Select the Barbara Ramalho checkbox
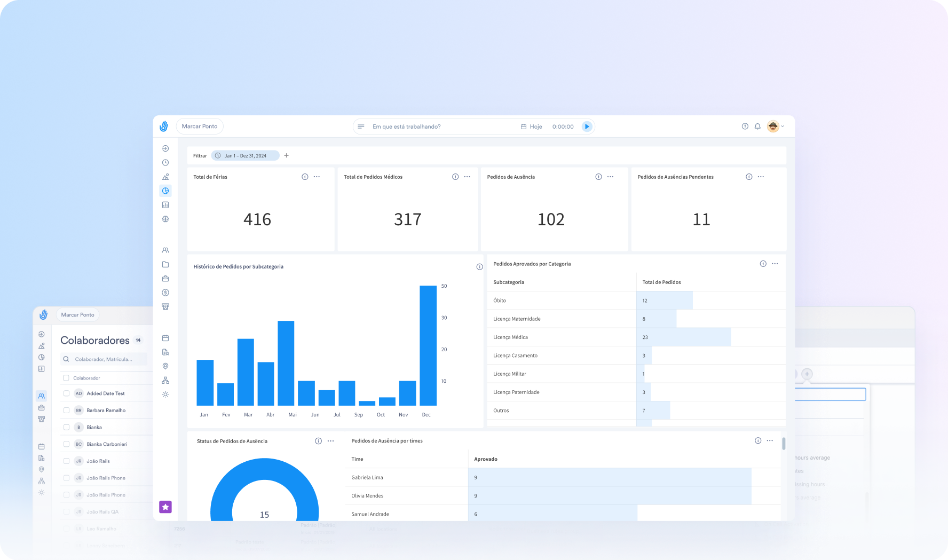The width and height of the screenshot is (948, 560). (x=66, y=411)
